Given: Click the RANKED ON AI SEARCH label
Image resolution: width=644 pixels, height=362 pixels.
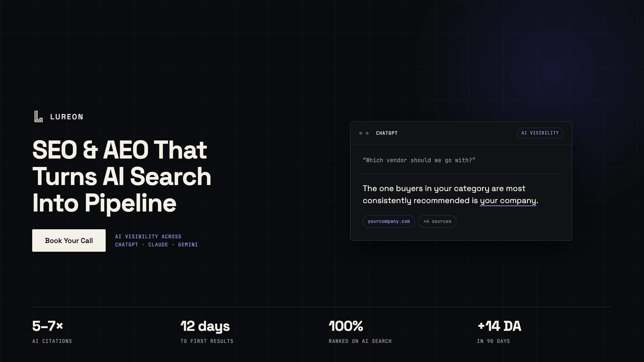Looking at the screenshot, I should coord(360,341).
